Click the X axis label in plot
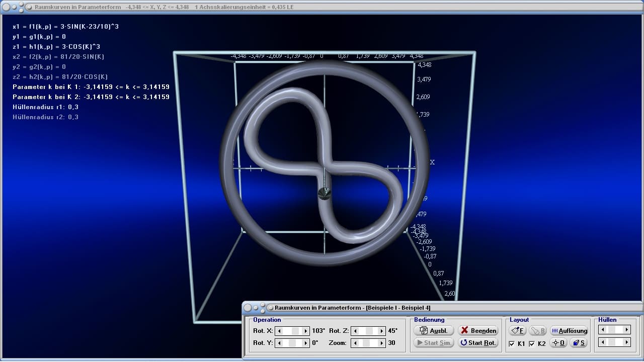Image resolution: width=644 pixels, height=362 pixels. pos(432,162)
